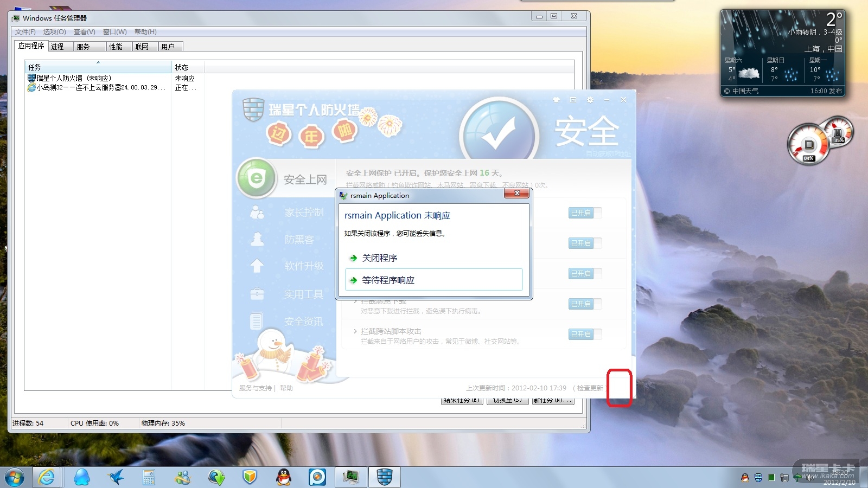868x488 pixels.
Task: Expand the 拦截跨站脚本攻击 item chevron
Action: (x=355, y=331)
